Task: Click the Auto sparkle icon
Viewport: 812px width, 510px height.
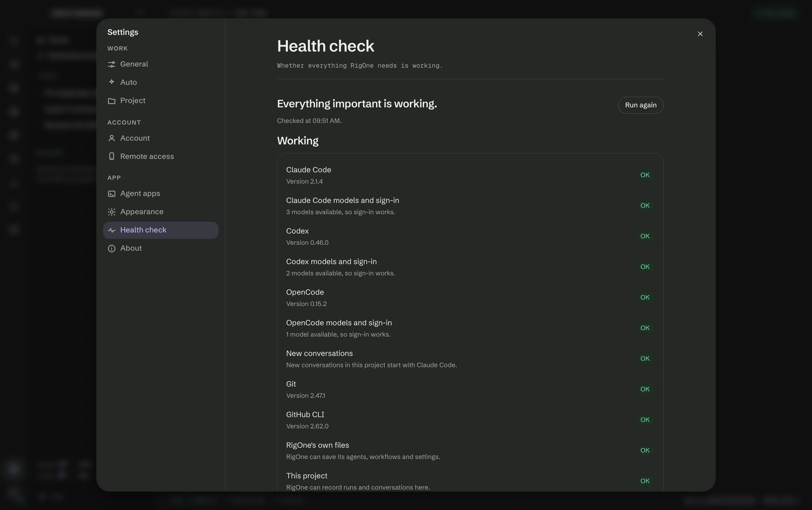Action: (112, 82)
